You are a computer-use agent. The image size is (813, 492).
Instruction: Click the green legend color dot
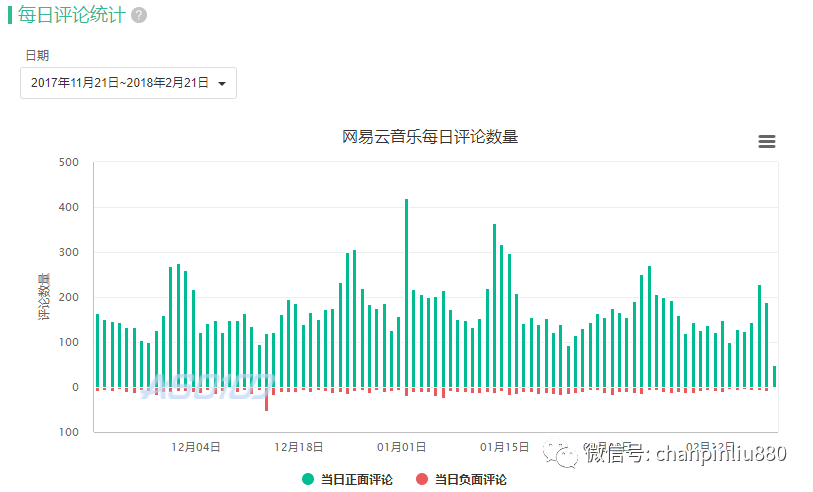pyautogui.click(x=308, y=480)
